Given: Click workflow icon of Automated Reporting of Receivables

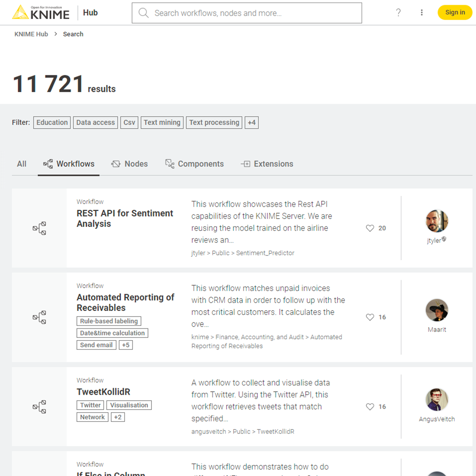Looking at the screenshot, I should (39, 317).
